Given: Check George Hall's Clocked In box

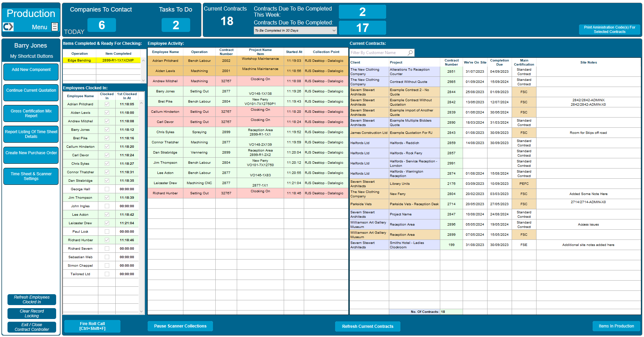Looking at the screenshot, I should click(107, 189).
